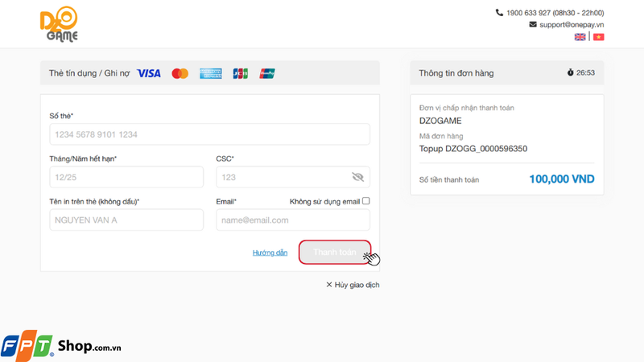Select the Visa card icon
The image size is (644, 362).
[x=149, y=73]
